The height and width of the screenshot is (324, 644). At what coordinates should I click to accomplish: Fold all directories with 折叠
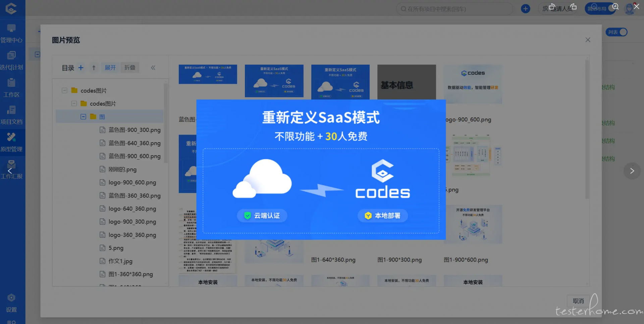tap(130, 68)
